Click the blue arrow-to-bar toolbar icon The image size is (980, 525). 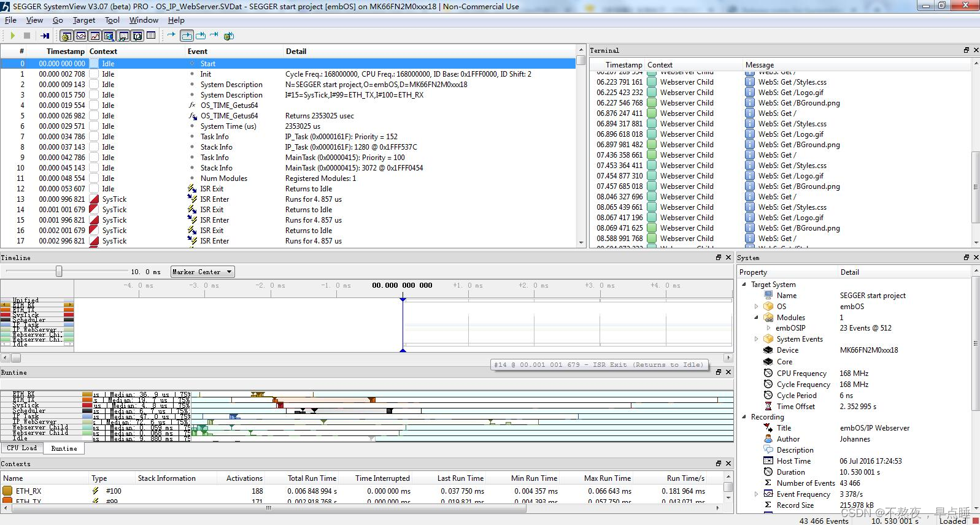[214, 35]
